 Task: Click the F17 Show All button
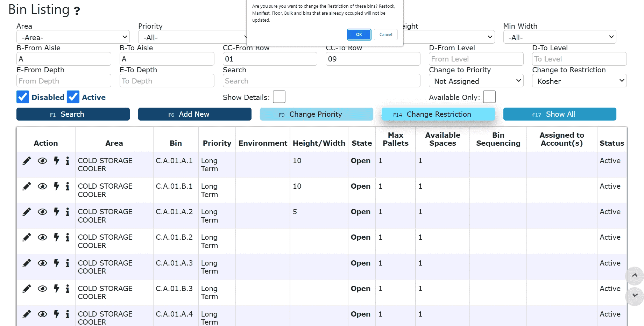[560, 114]
